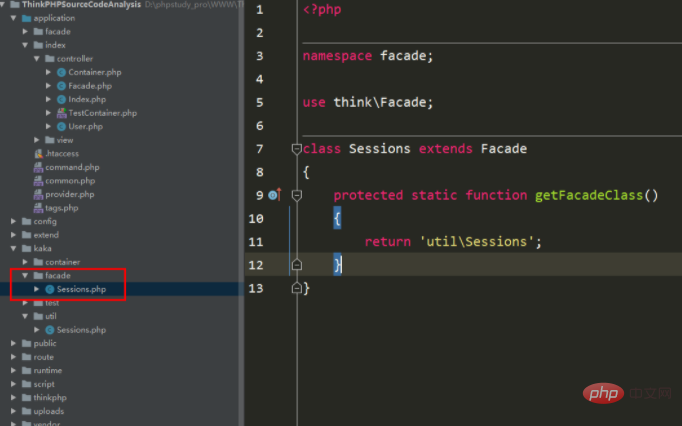The height and width of the screenshot is (426, 682).
Task: Fold the class Sessions block on line 7
Action: click(297, 149)
